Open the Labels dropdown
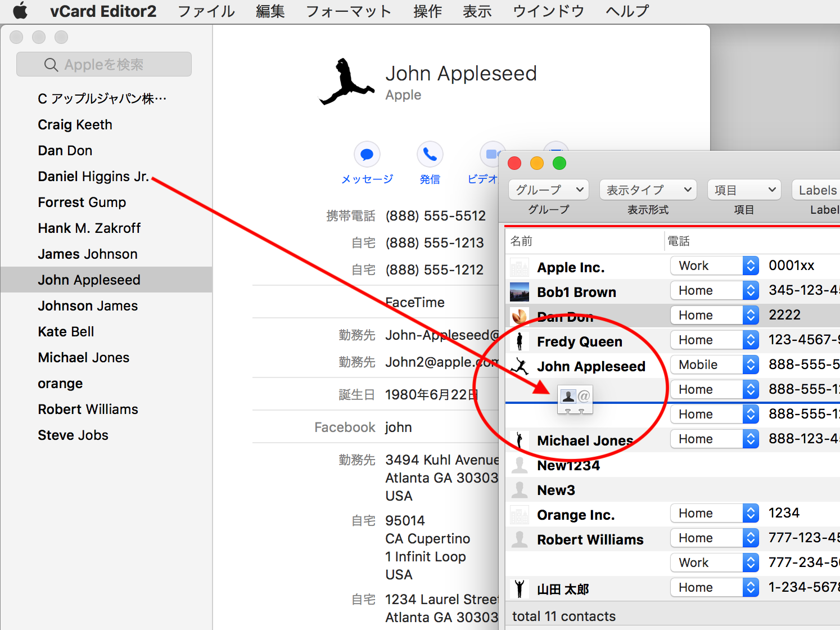Viewport: 840px width, 630px height. tap(816, 190)
